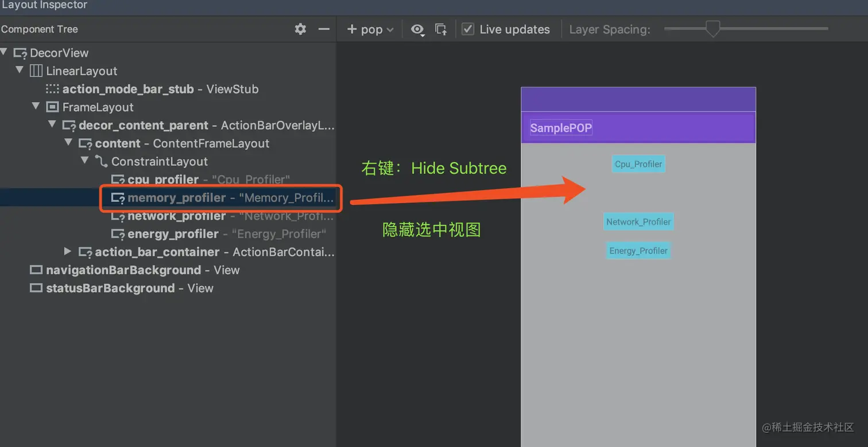Click the Hide panel minus icon

click(x=324, y=29)
